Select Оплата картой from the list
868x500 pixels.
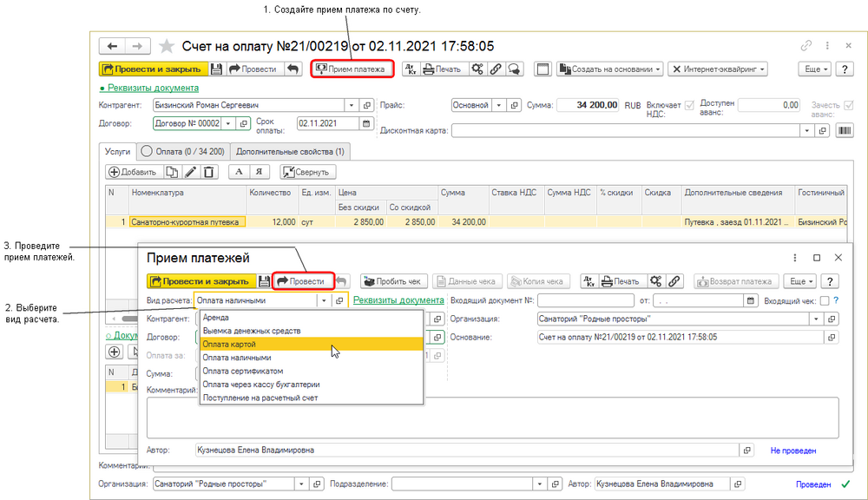pos(229,345)
